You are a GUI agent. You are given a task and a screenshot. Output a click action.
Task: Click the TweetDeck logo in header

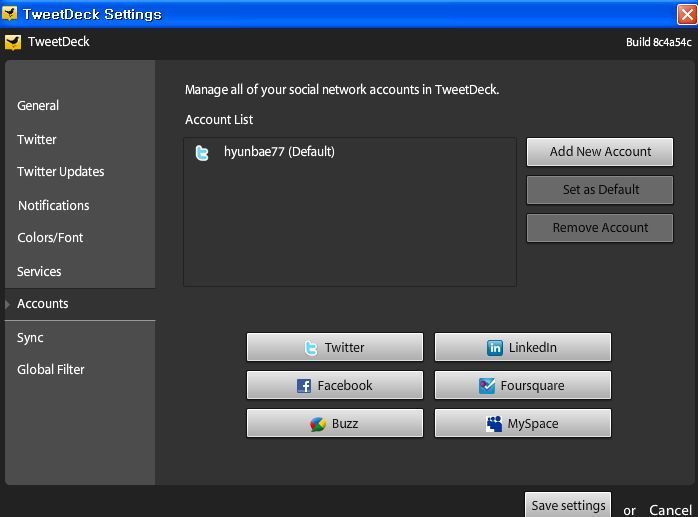(13, 42)
